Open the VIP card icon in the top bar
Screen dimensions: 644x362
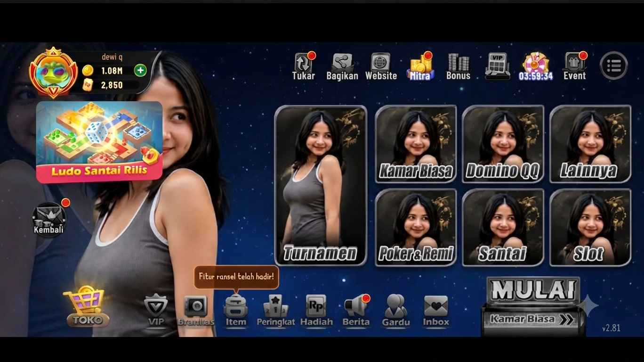pyautogui.click(x=497, y=66)
